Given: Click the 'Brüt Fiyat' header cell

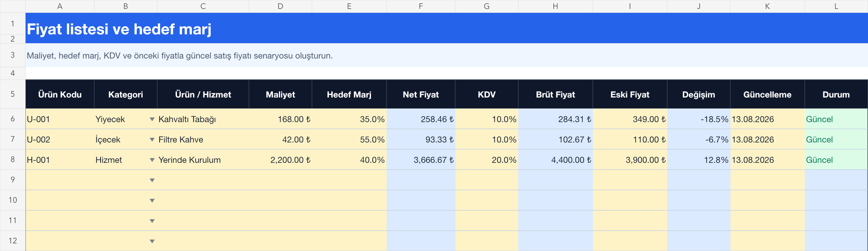Looking at the screenshot, I should [555, 95].
